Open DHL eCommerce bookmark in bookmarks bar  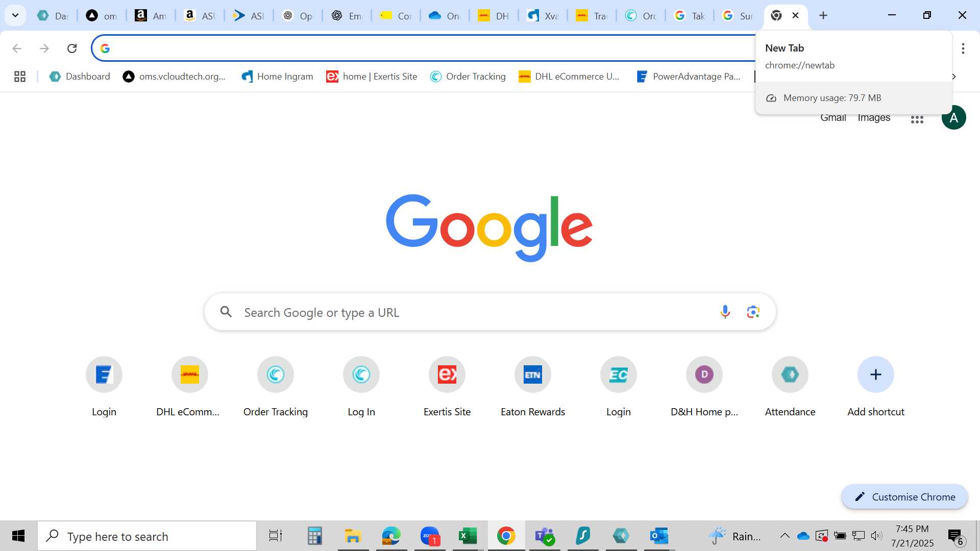coord(569,77)
